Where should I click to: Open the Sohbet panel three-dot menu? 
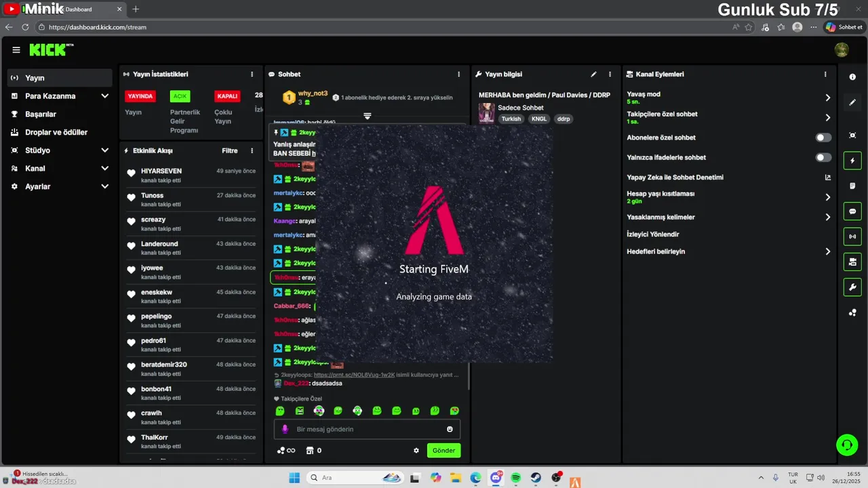458,75
